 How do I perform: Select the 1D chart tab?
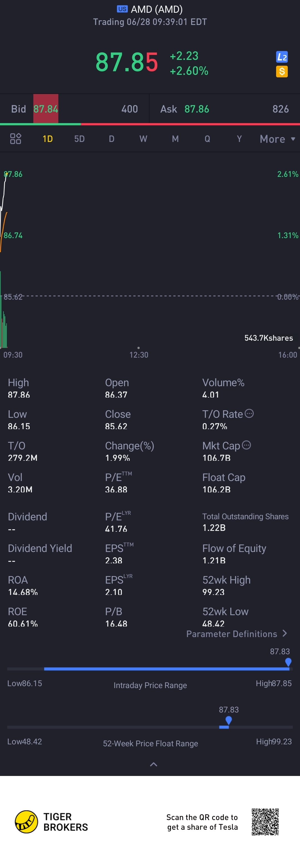47,139
